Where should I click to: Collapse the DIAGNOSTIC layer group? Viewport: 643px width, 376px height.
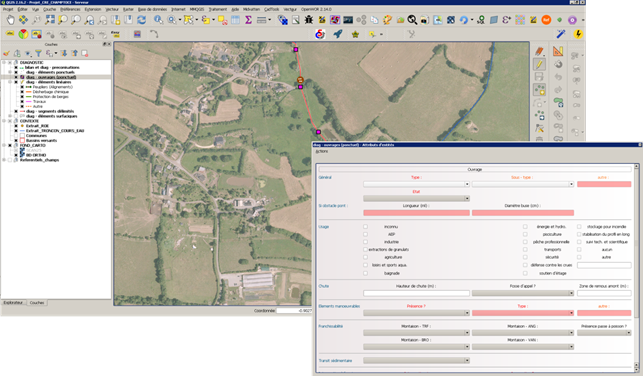4,63
